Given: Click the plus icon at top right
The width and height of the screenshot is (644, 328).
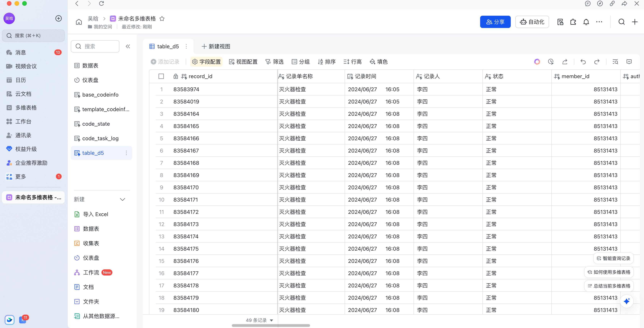Looking at the screenshot, I should coord(634,22).
